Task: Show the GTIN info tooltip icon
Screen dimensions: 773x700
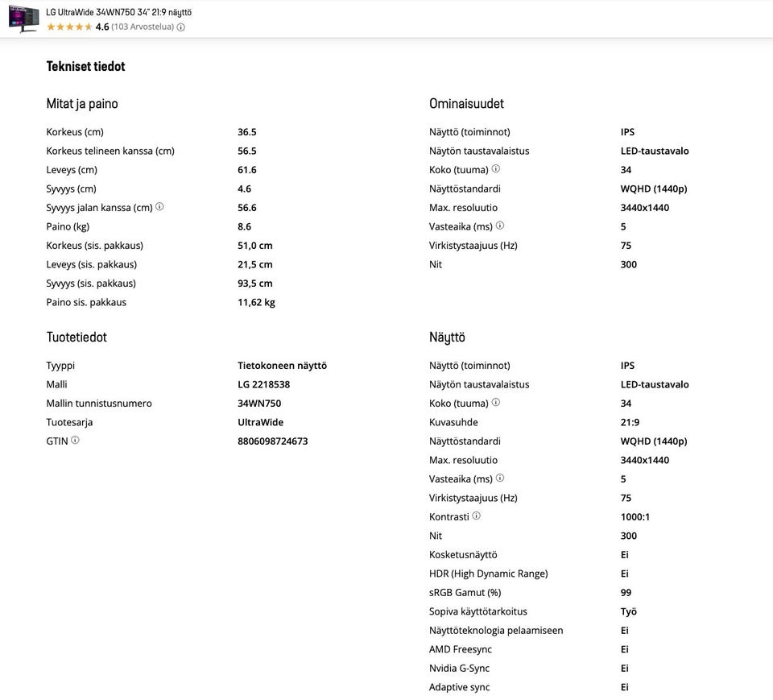Action: [x=75, y=441]
